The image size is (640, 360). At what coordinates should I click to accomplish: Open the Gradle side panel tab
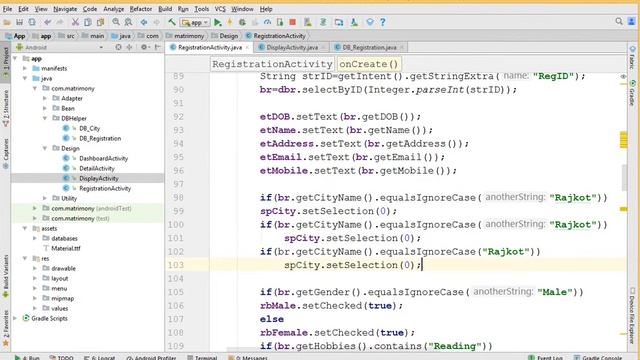tap(632, 93)
